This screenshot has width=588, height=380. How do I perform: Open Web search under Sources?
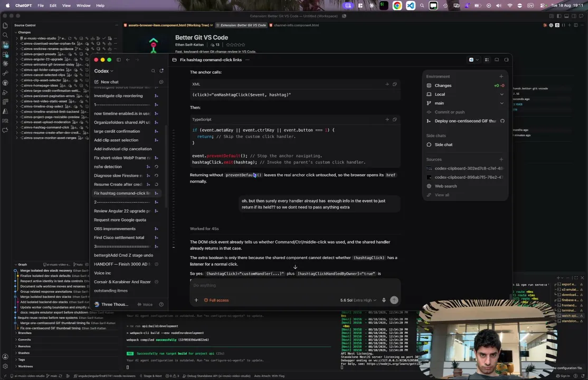point(445,186)
